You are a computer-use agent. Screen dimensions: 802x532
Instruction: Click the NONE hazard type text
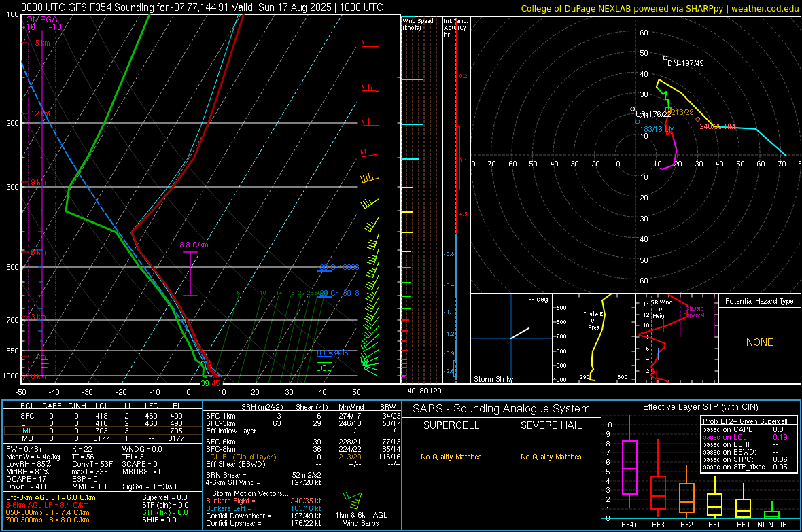(x=759, y=342)
